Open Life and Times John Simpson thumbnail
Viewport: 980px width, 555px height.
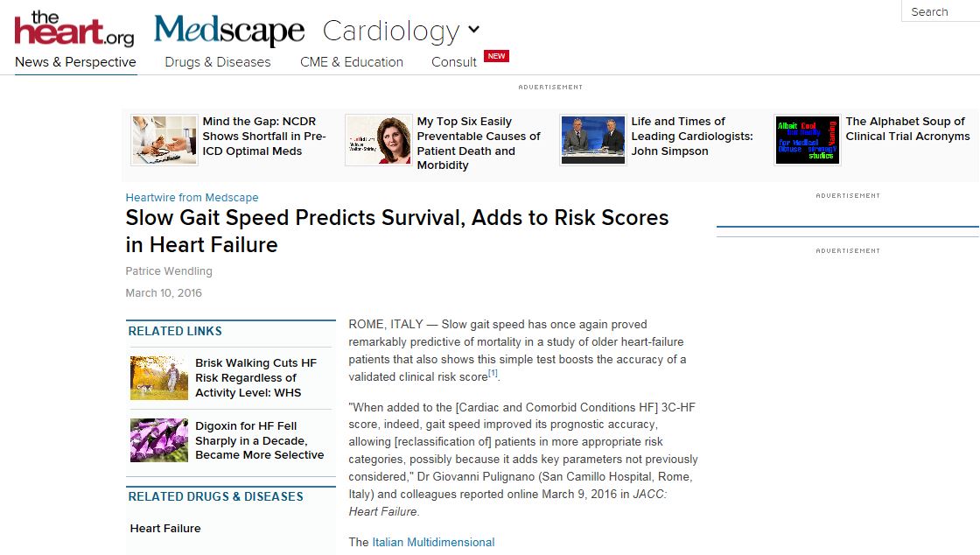593,140
